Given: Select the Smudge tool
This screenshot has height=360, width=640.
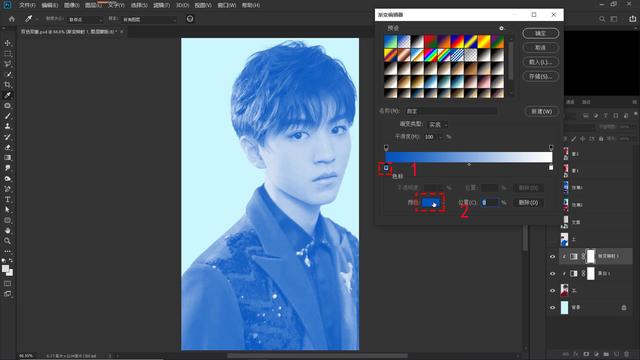Looking at the screenshot, I should tap(7, 168).
